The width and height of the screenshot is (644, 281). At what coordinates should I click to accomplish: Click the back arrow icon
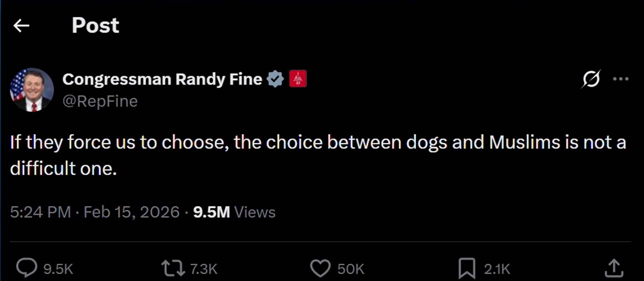[x=21, y=26]
